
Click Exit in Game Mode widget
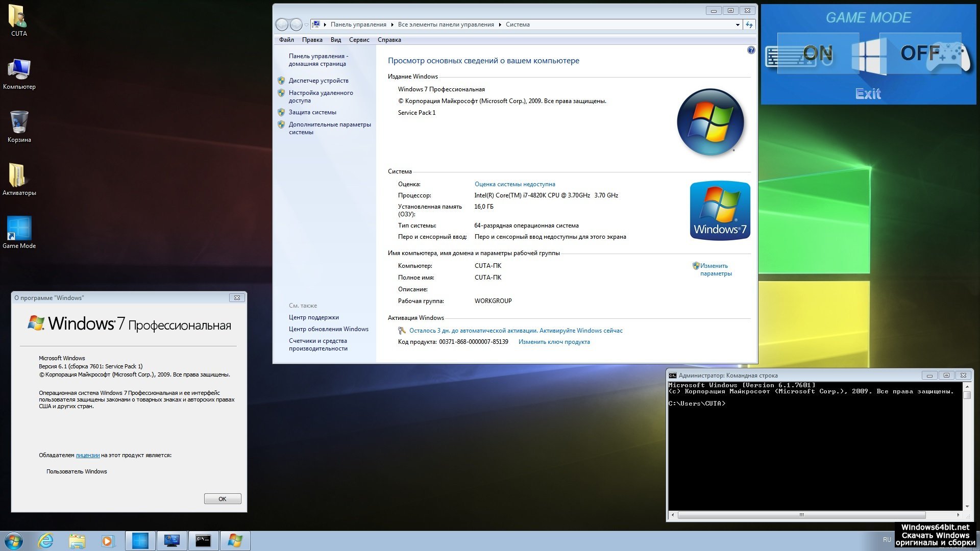(868, 94)
